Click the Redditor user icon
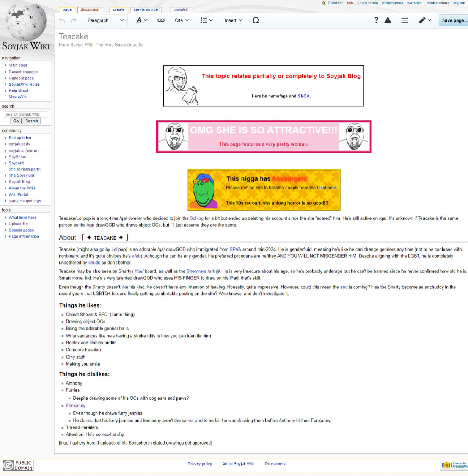Image resolution: width=468 pixels, height=476 pixels. tap(324, 3)
